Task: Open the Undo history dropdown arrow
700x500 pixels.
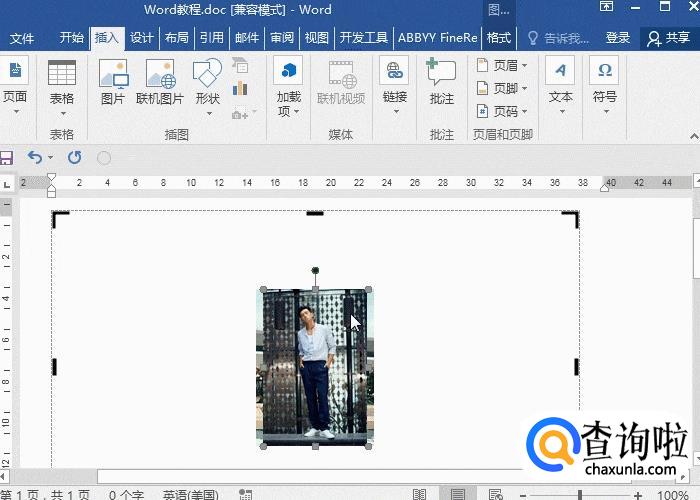Action: 50,157
